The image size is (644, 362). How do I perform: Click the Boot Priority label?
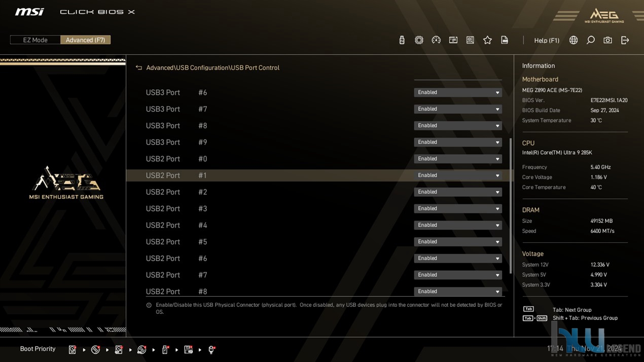pos(38,349)
